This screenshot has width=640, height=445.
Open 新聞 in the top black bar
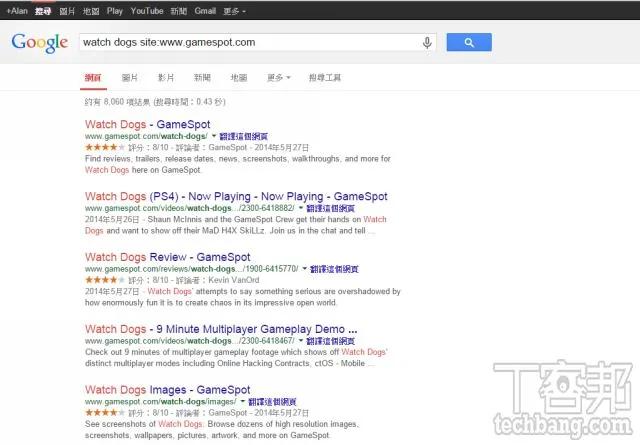click(179, 11)
